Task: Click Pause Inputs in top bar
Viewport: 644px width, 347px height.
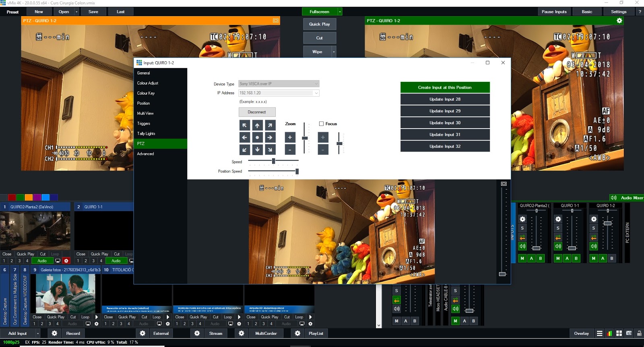Action: [554, 12]
